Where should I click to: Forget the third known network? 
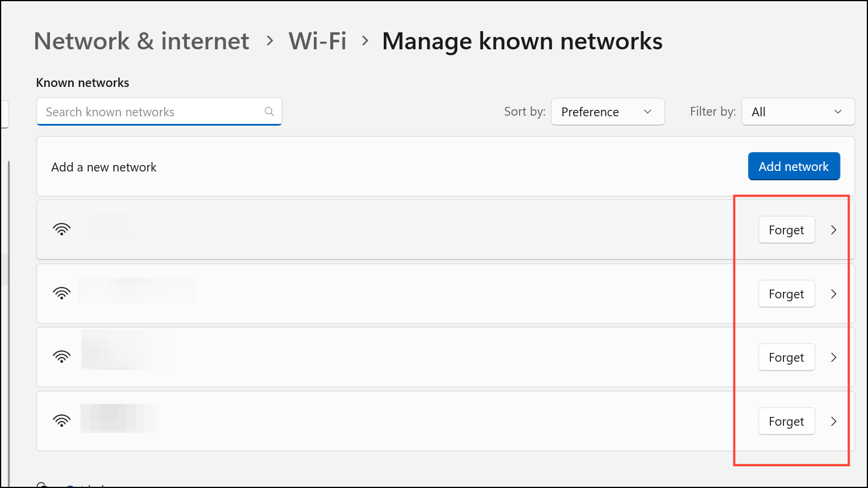tap(786, 357)
